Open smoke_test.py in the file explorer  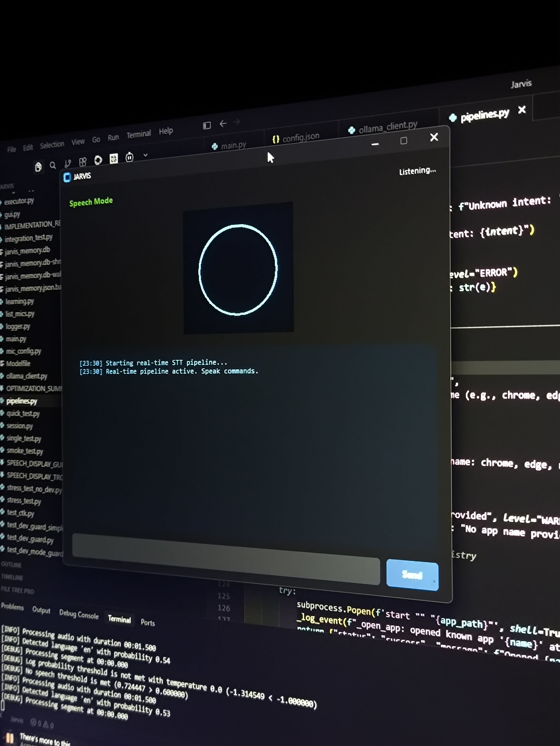click(25, 451)
